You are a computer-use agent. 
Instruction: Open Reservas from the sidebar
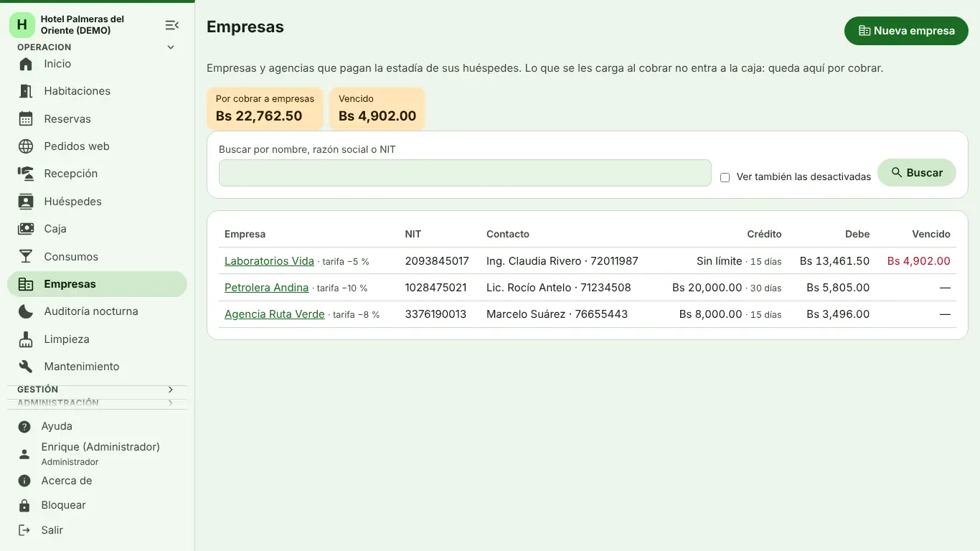pos(97,119)
